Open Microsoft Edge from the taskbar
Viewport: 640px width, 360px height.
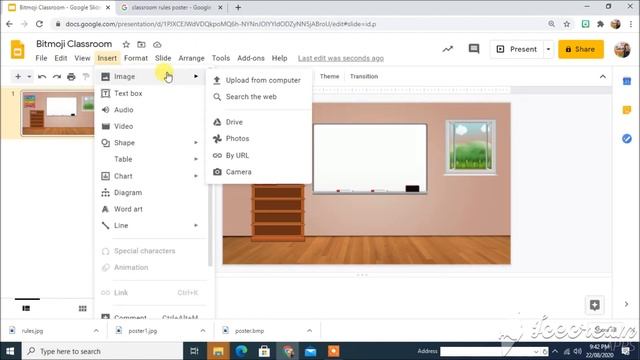tap(241, 351)
